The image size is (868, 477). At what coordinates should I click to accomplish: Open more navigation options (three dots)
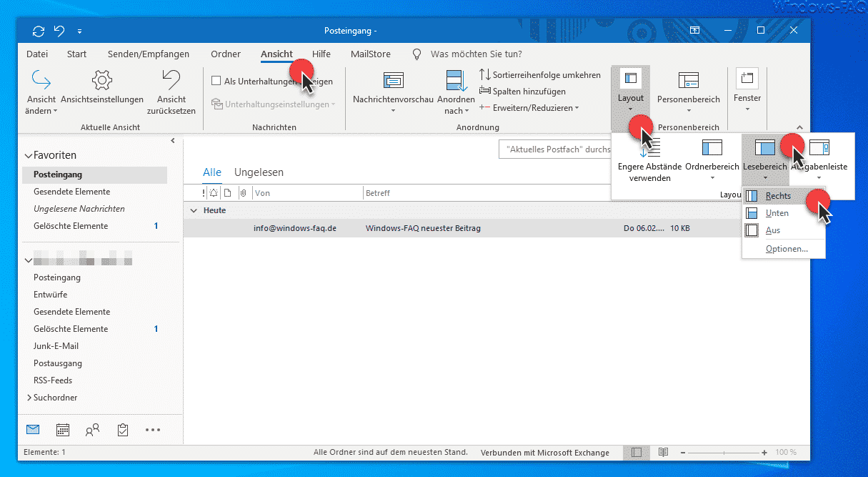[x=153, y=430]
